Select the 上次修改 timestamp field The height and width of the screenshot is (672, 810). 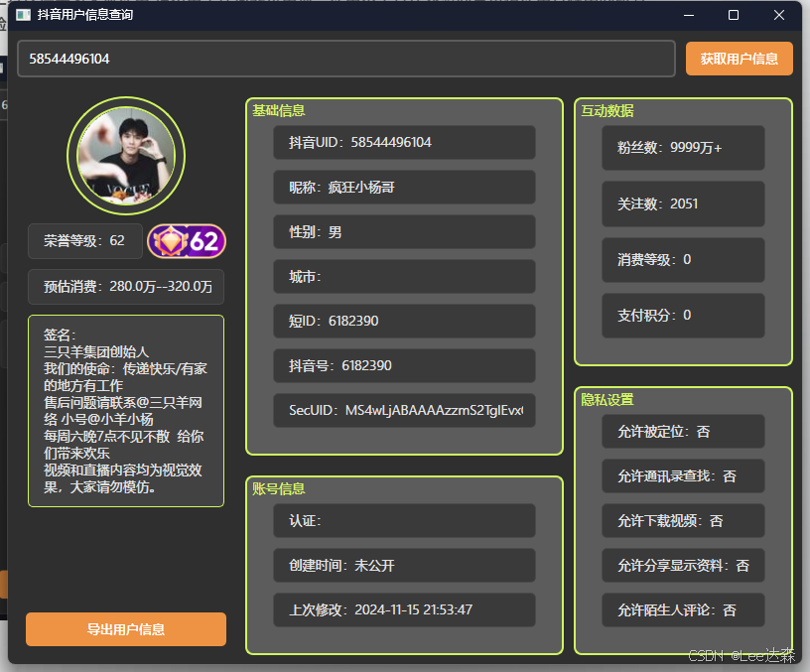[404, 610]
